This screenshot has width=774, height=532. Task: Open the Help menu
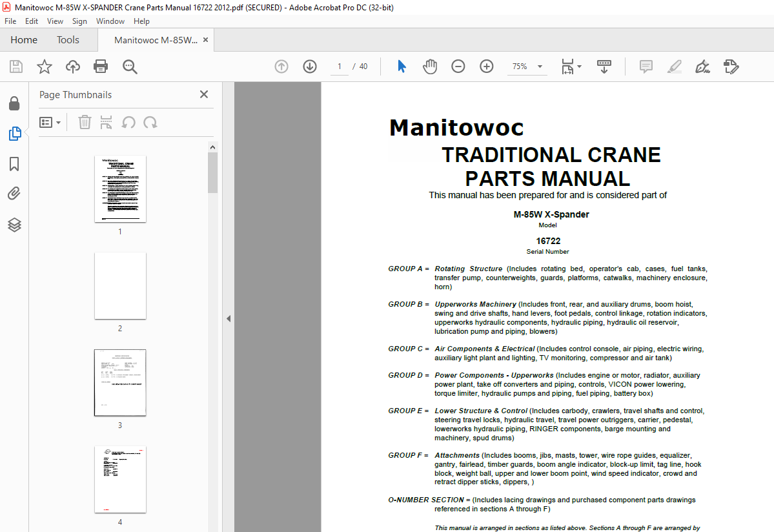[x=141, y=21]
